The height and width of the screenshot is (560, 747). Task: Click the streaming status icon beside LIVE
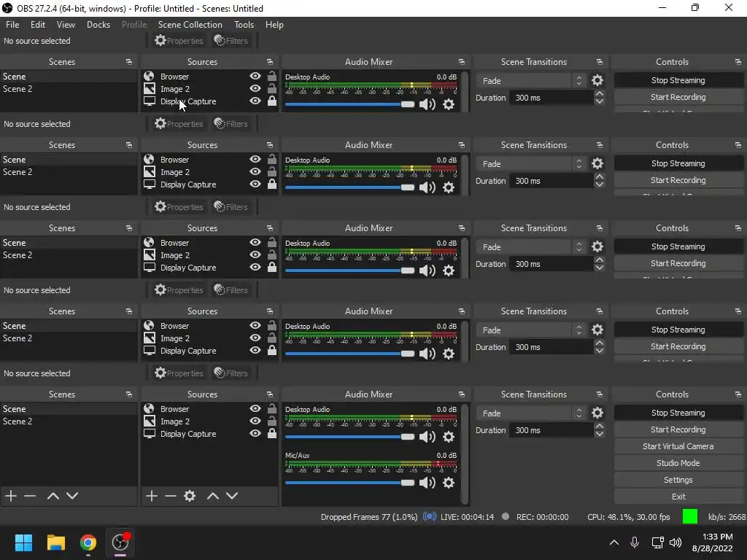(x=430, y=517)
